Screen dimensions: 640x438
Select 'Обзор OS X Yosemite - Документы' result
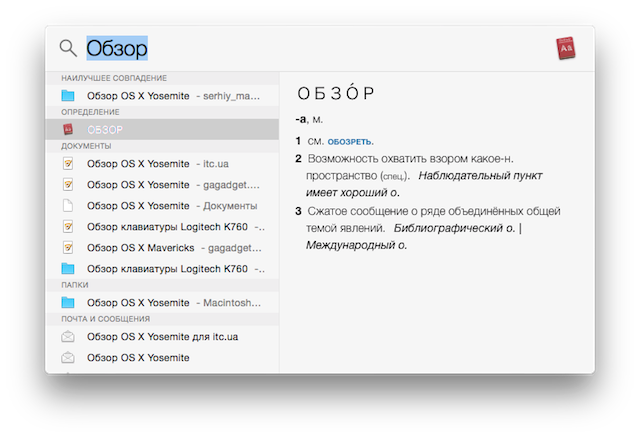click(x=163, y=206)
